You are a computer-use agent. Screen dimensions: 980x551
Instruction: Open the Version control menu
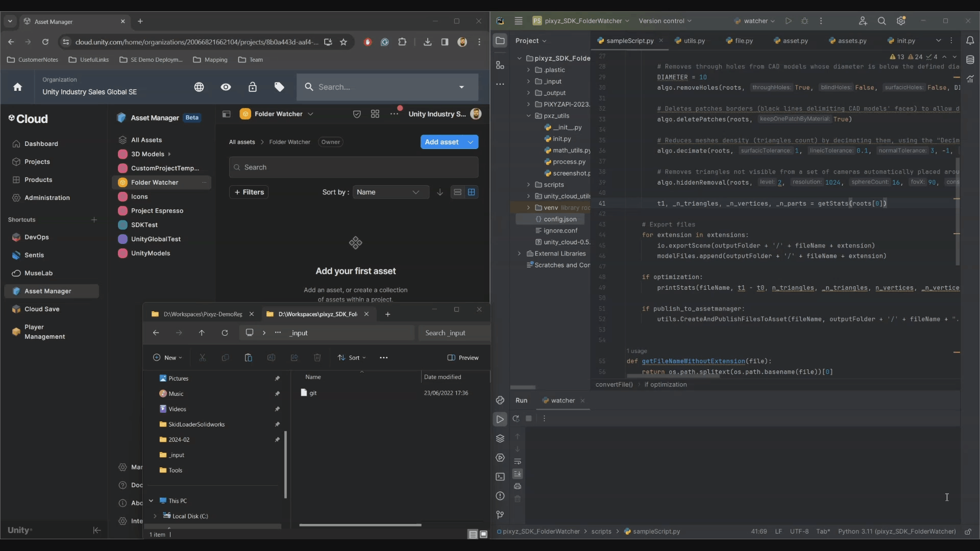point(665,21)
